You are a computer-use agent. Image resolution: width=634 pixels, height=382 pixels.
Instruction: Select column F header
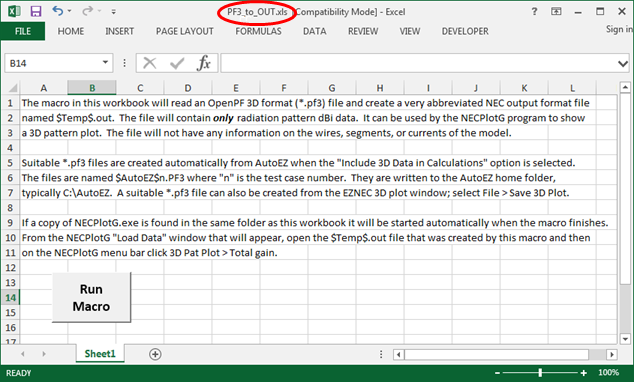coord(284,88)
